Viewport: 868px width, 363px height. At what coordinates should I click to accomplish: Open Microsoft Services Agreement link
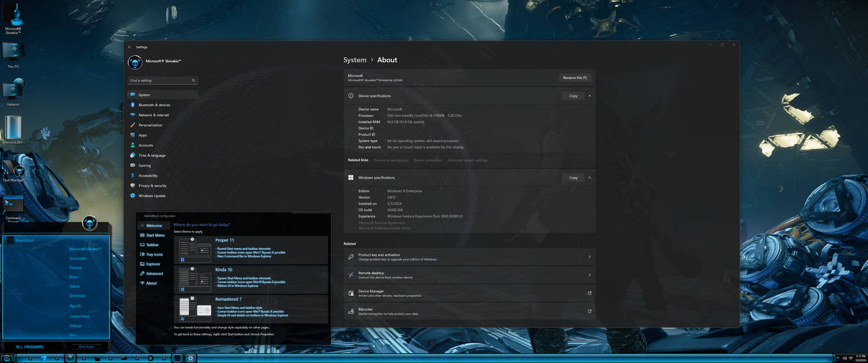(x=382, y=223)
